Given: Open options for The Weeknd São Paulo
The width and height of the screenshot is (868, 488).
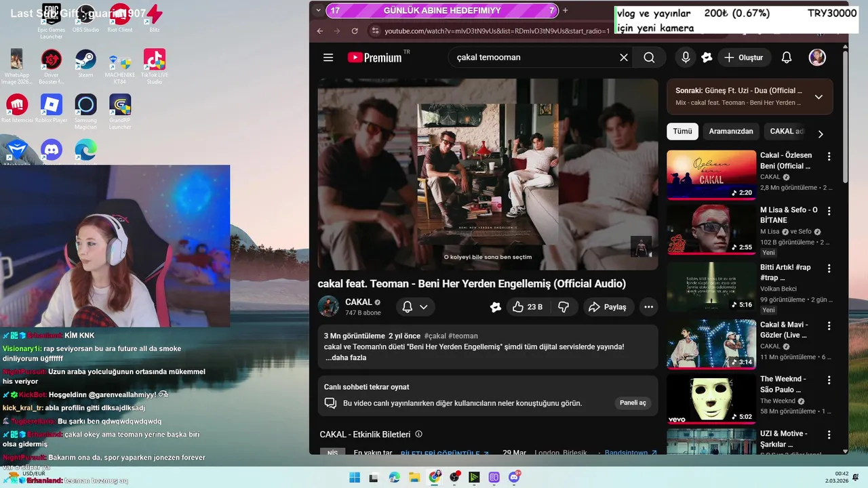Looking at the screenshot, I should point(829,380).
